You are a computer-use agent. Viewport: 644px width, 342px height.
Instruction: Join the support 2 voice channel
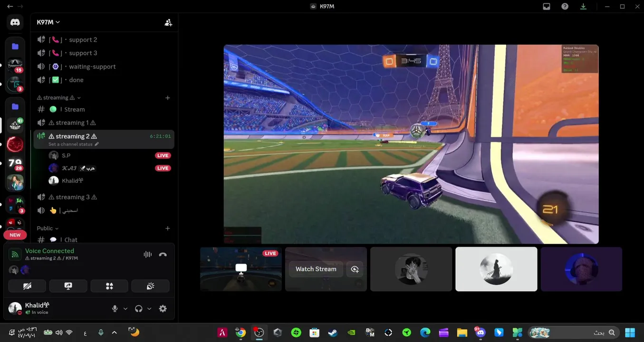point(104,40)
